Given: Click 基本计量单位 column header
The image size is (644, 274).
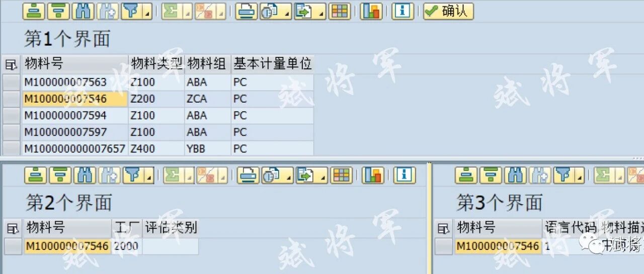Looking at the screenshot, I should 273,64.
